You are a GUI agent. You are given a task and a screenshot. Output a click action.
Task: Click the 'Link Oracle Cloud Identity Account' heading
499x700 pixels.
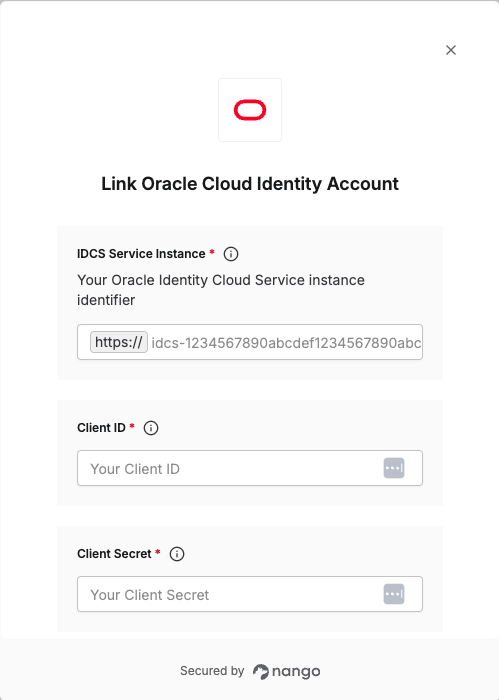pyautogui.click(x=250, y=184)
